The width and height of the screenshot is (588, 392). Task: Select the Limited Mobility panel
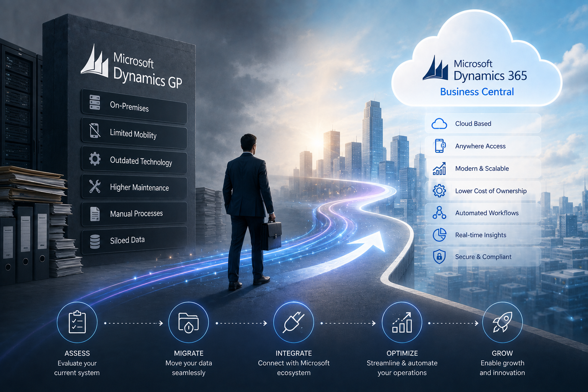click(x=134, y=133)
